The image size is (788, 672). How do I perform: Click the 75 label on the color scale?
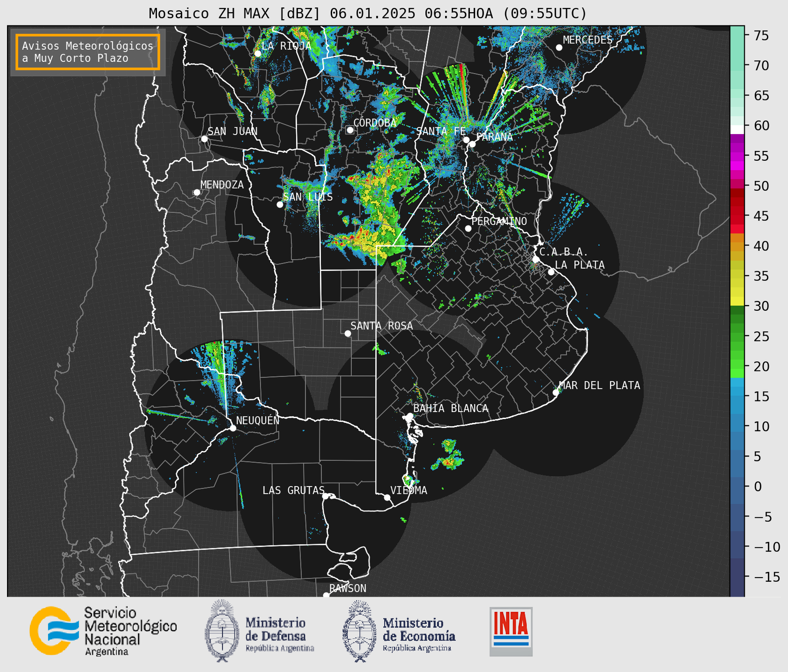point(760,36)
